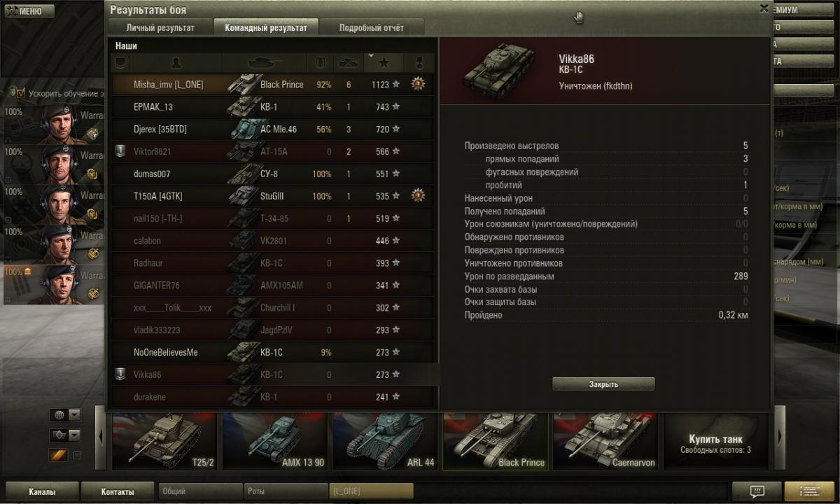Select Misha_imv row in team list

pyautogui.click(x=273, y=84)
